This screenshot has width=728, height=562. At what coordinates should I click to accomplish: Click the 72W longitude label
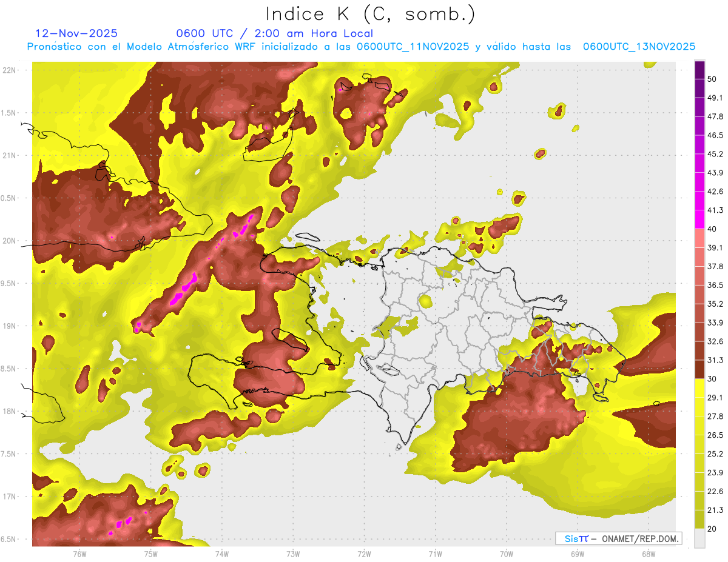(x=364, y=554)
